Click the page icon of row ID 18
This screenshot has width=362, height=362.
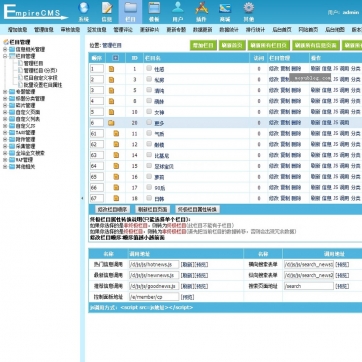(116, 198)
